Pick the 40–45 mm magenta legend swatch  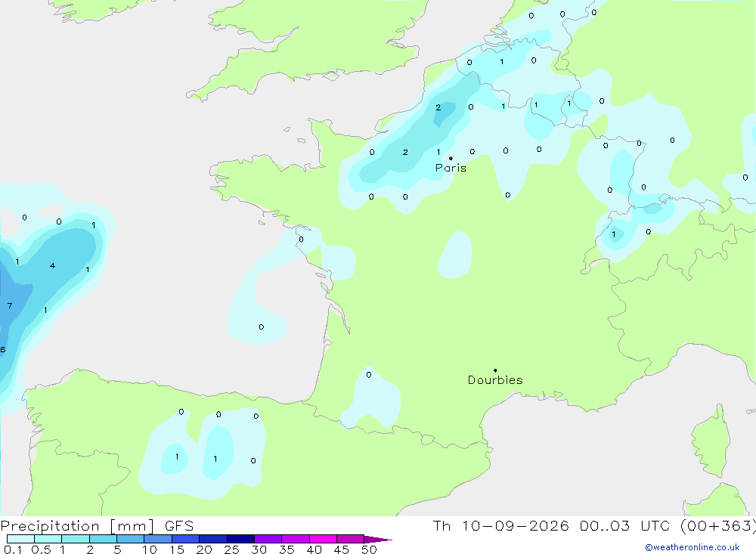pos(323,539)
